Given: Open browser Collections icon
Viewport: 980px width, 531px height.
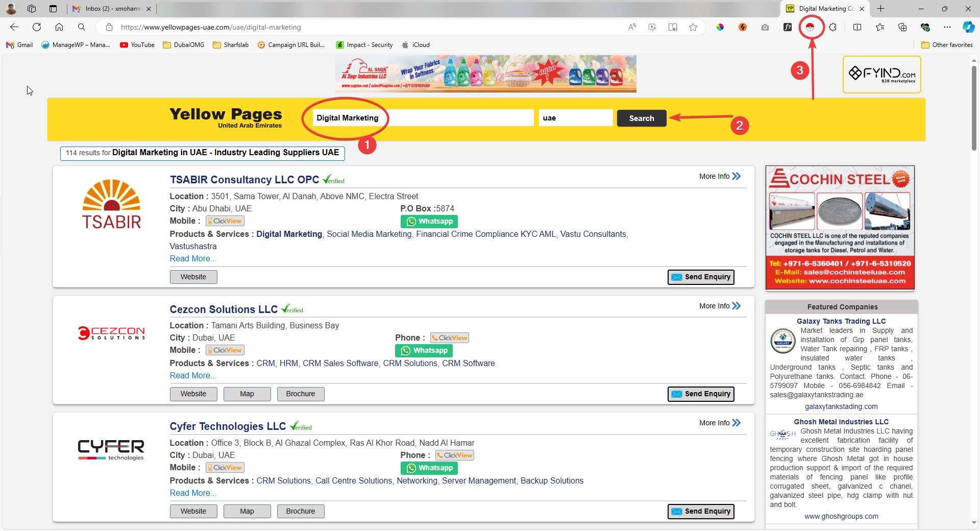Looking at the screenshot, I should 902,27.
